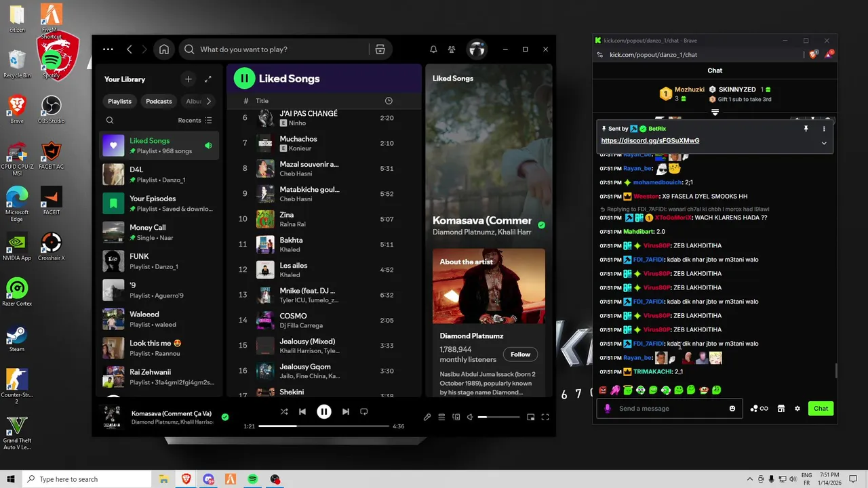Image resolution: width=868 pixels, height=488 pixels.
Task: Open the discord.gg pinned link in chat
Action: click(x=650, y=141)
